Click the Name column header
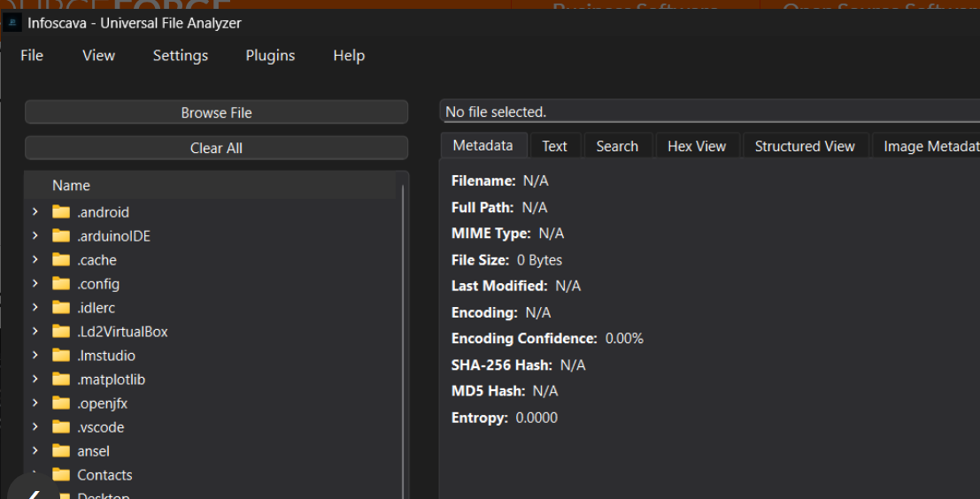The image size is (980, 499). [x=71, y=186]
